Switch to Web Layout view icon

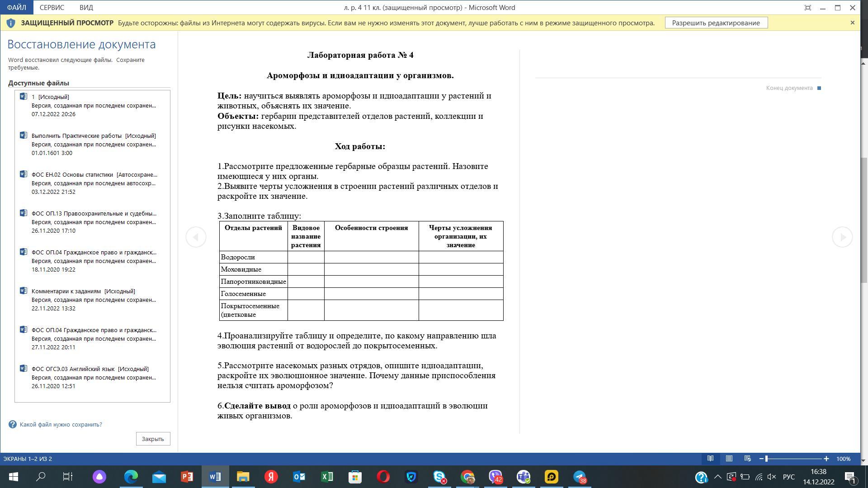coord(747,459)
